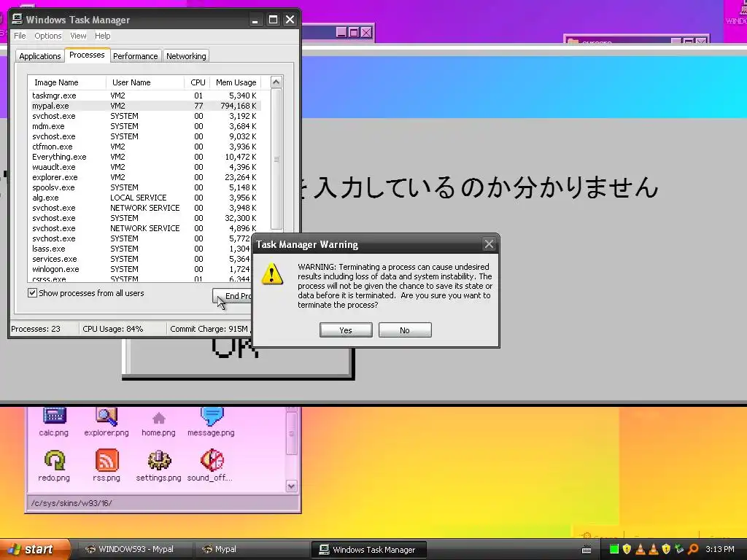Select the services.exe process row
747x560 pixels.
coord(141,259)
